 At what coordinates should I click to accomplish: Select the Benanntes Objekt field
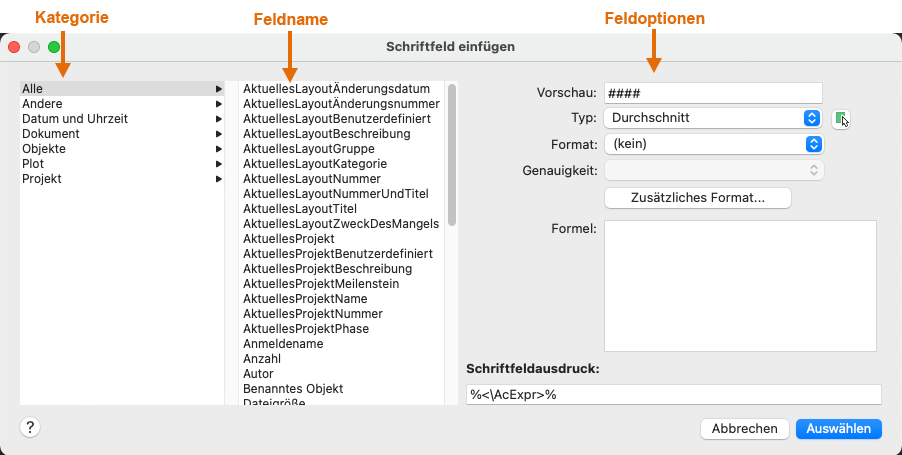pyautogui.click(x=292, y=389)
